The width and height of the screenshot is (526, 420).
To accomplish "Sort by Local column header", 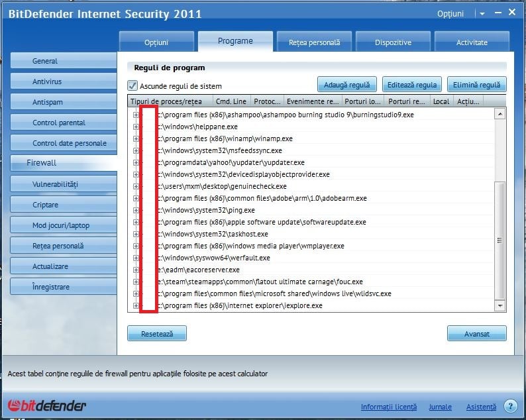I will 441,101.
